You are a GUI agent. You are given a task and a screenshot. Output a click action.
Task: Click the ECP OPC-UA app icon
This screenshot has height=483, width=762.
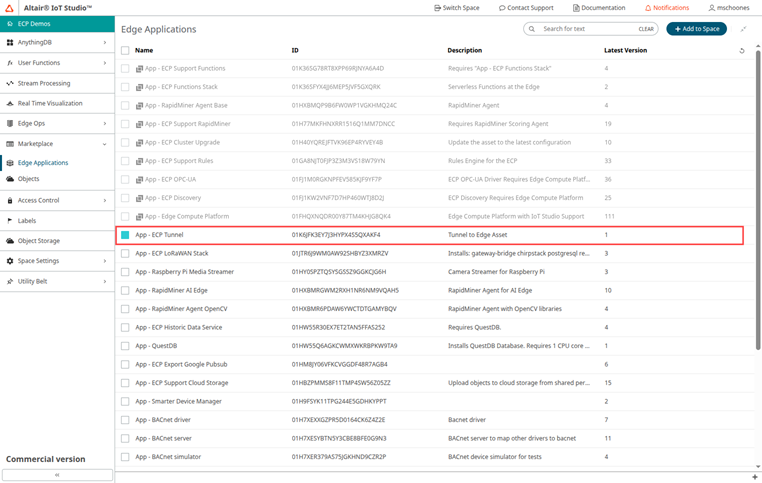[139, 180]
